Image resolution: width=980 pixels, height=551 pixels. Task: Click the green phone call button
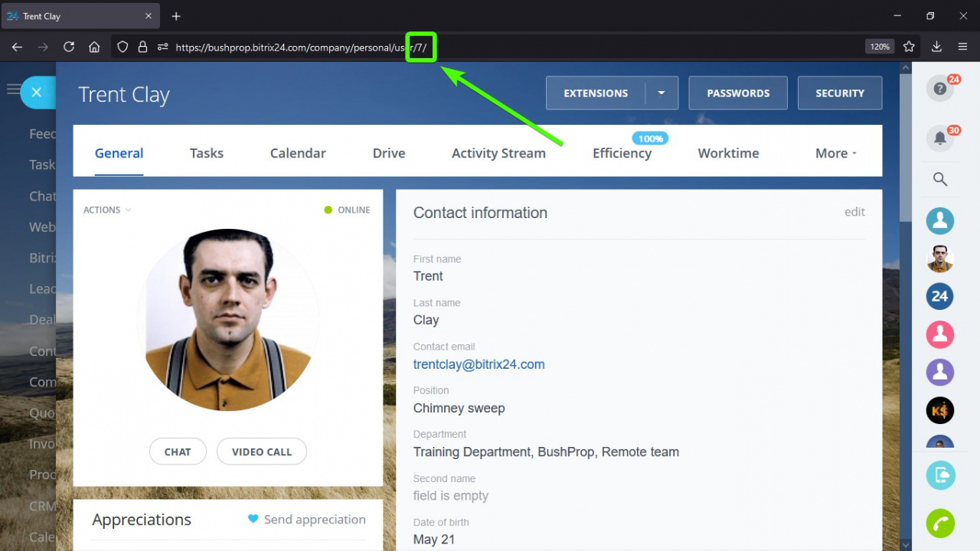click(940, 523)
